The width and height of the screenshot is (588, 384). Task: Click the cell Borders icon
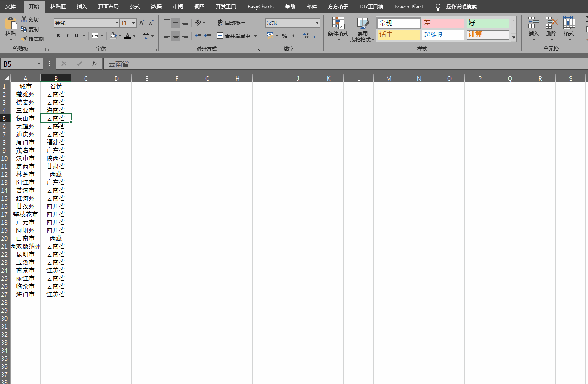[95, 36]
